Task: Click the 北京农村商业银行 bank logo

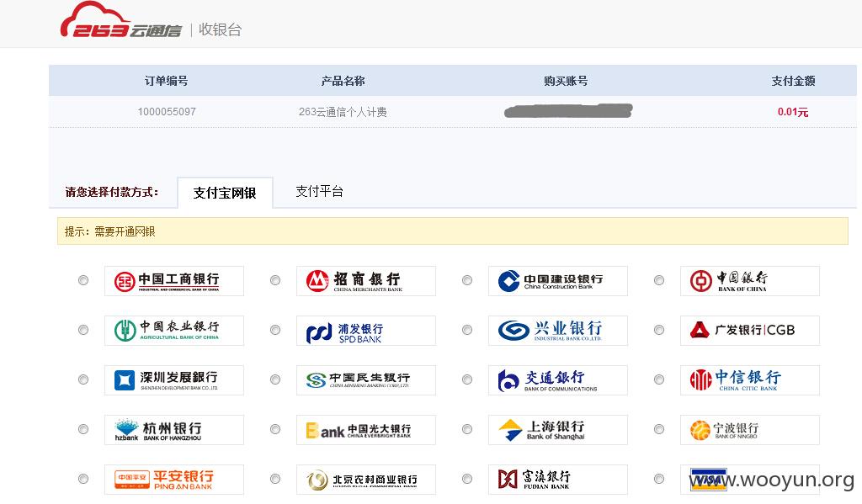Action: pyautogui.click(x=366, y=480)
